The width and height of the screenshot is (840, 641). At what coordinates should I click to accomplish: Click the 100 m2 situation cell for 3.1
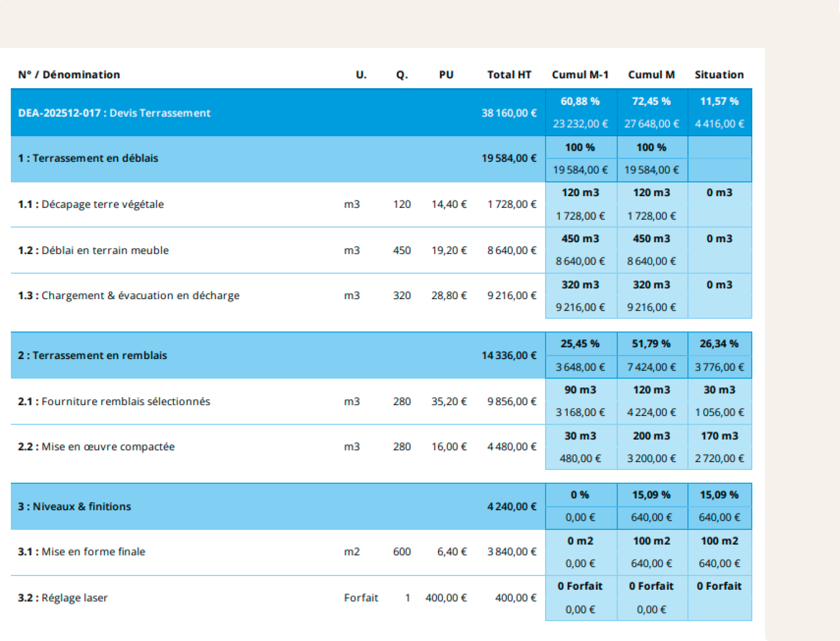[719, 541]
